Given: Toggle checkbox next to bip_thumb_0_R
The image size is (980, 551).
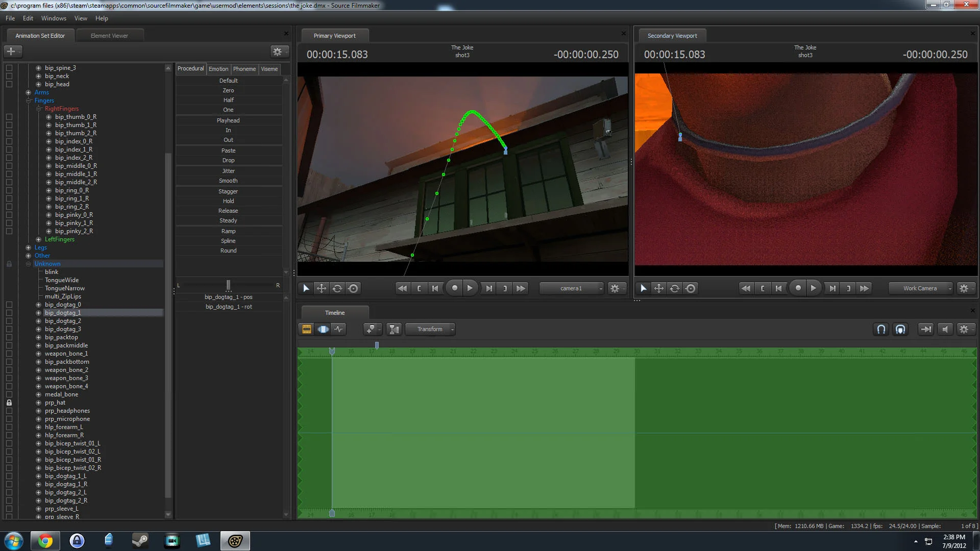Looking at the screenshot, I should pos(9,117).
